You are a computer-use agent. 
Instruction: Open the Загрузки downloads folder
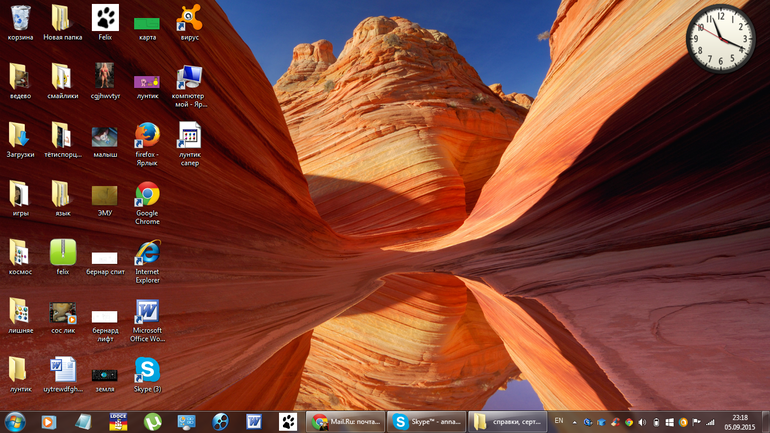tap(20, 136)
